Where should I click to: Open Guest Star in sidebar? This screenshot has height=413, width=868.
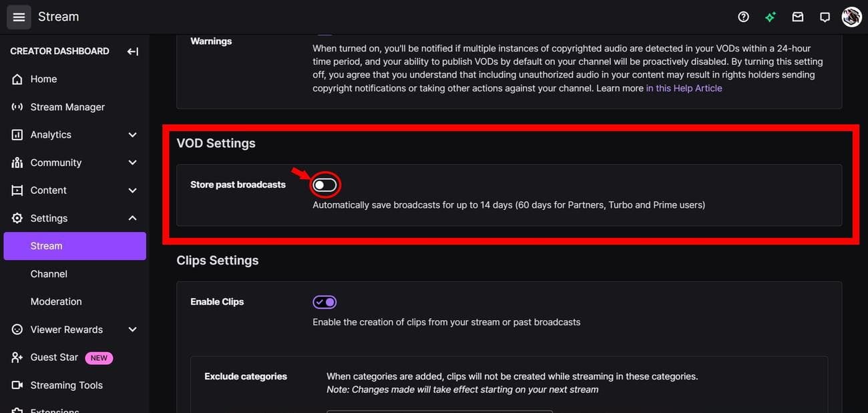(54, 358)
